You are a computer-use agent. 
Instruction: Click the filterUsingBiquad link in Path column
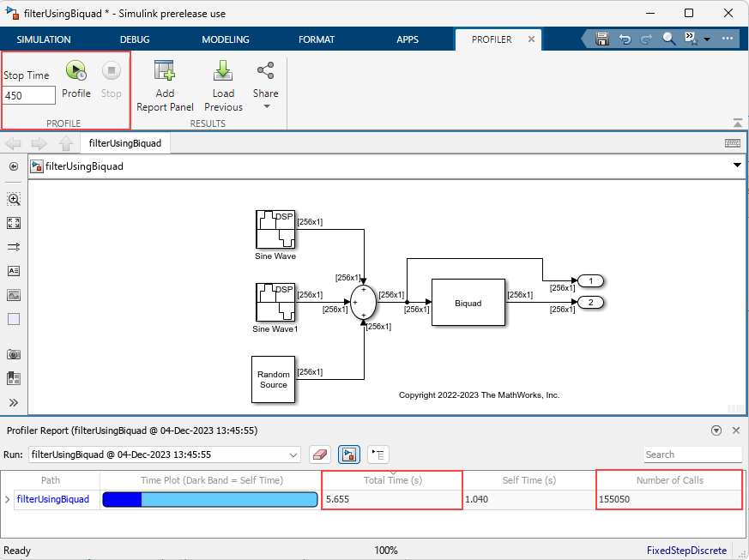pyautogui.click(x=52, y=499)
